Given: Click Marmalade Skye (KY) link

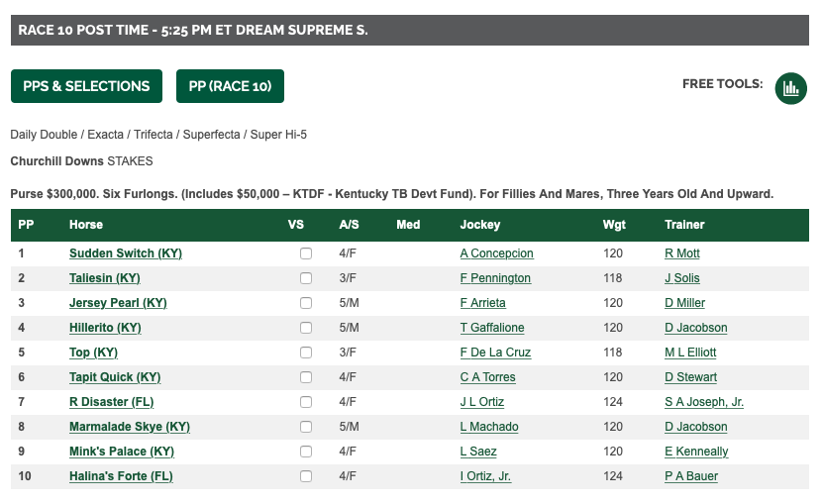Looking at the screenshot, I should coord(130,427).
